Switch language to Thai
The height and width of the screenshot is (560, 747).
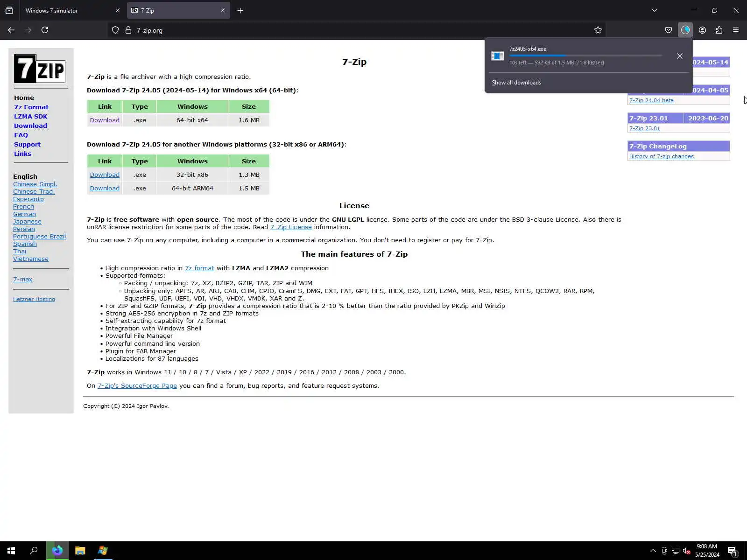[20, 251]
